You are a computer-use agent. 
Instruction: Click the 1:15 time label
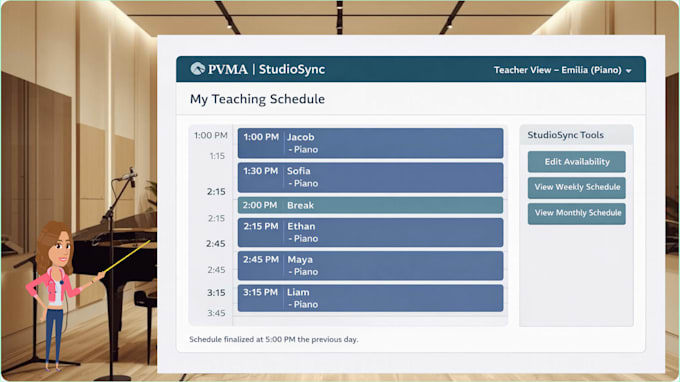click(217, 156)
